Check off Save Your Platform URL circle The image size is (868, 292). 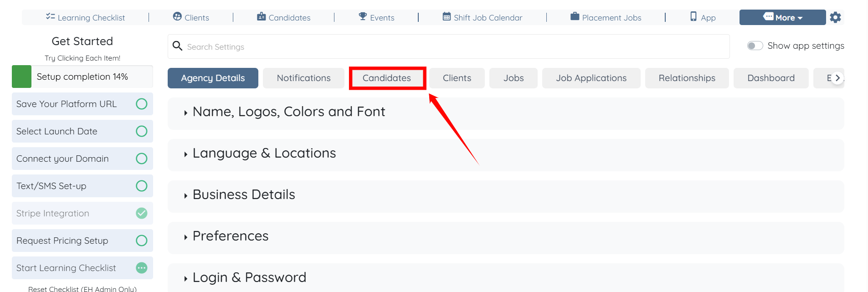(142, 104)
